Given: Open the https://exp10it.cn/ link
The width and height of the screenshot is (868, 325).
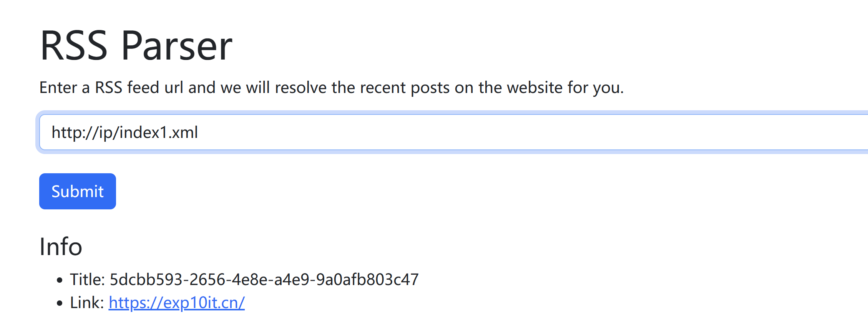Looking at the screenshot, I should pyautogui.click(x=177, y=302).
